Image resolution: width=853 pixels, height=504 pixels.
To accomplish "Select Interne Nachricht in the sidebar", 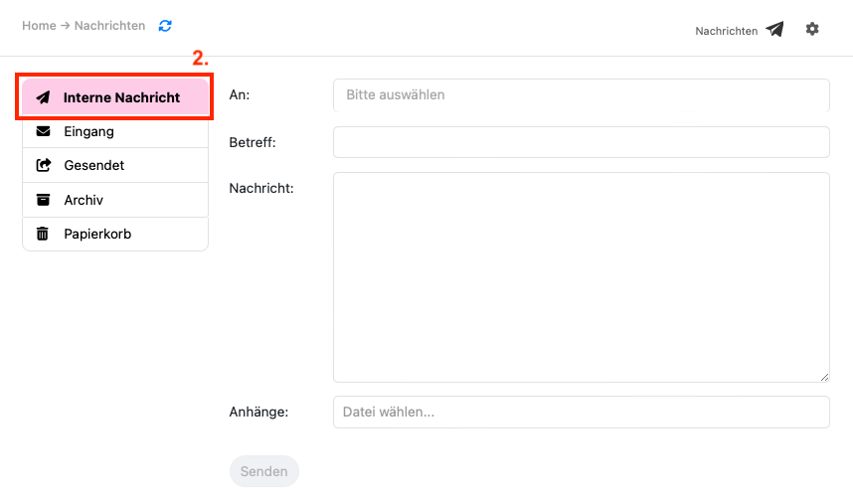I will pos(121,97).
